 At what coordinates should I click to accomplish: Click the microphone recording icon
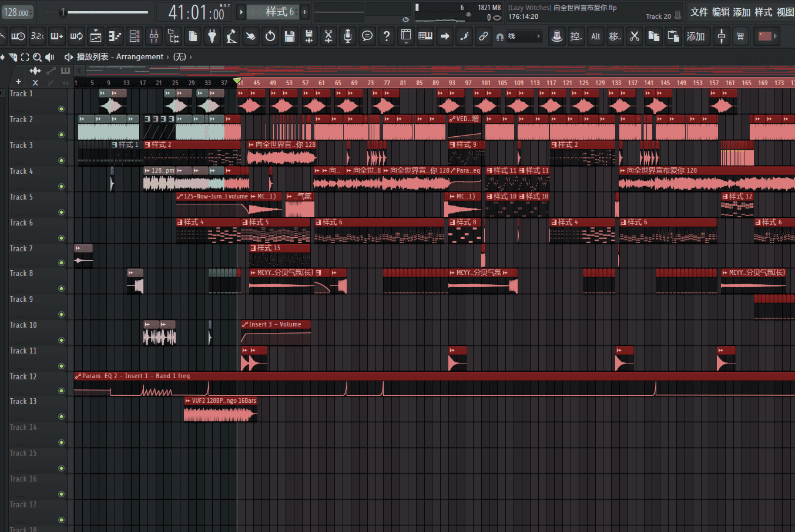coord(348,36)
